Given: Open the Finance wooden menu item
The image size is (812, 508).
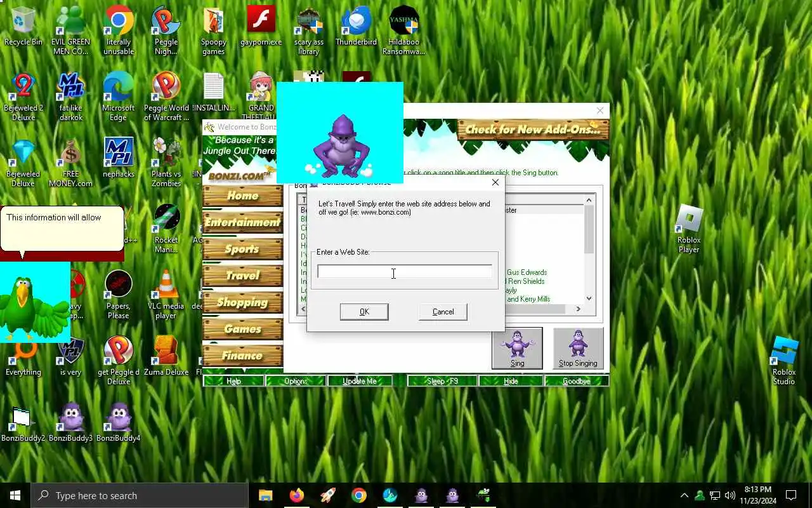Looking at the screenshot, I should (x=243, y=356).
